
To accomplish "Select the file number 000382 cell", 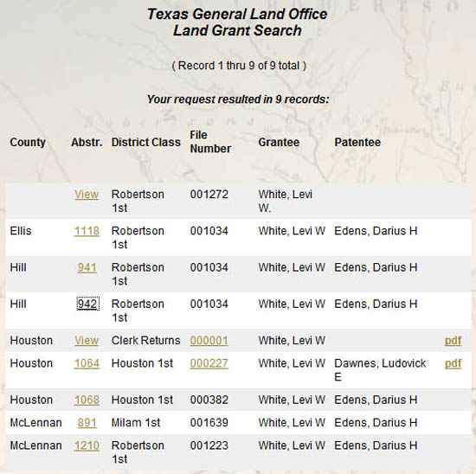I will click(209, 400).
